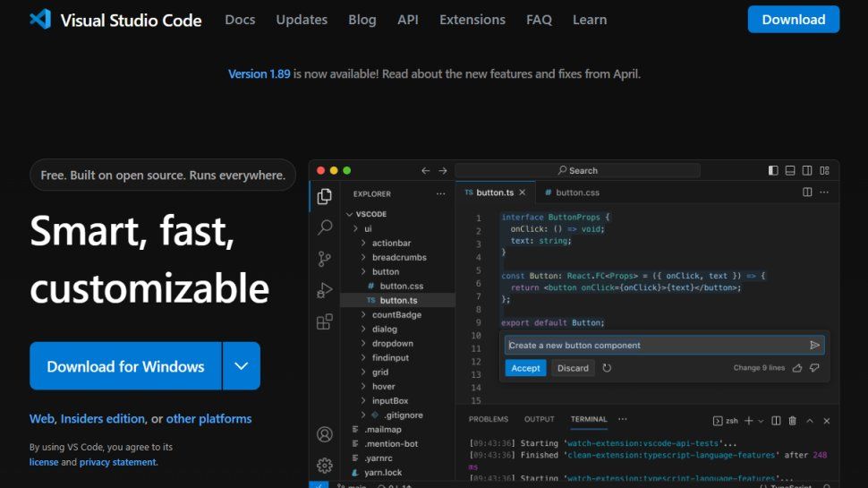The width and height of the screenshot is (868, 488).
Task: Expand the actionbar folder
Action: coord(363,243)
